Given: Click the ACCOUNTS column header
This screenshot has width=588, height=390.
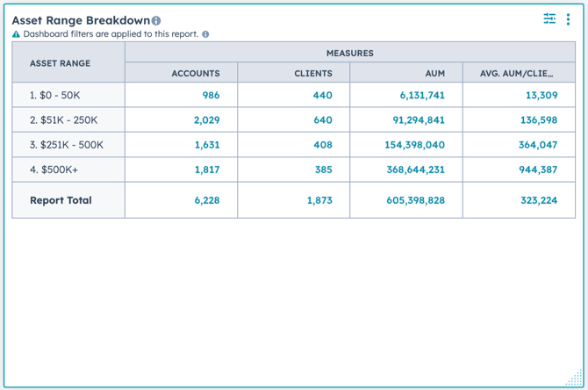Looking at the screenshot, I should tap(196, 73).
